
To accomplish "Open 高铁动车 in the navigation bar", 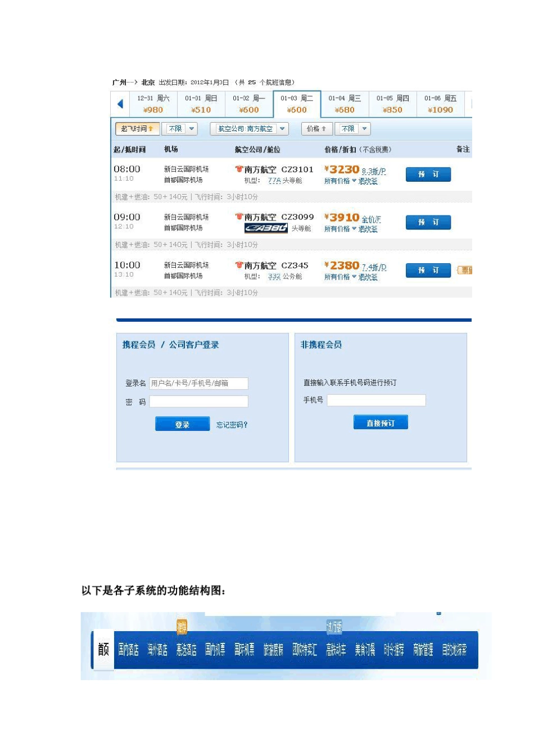I will click(x=336, y=650).
